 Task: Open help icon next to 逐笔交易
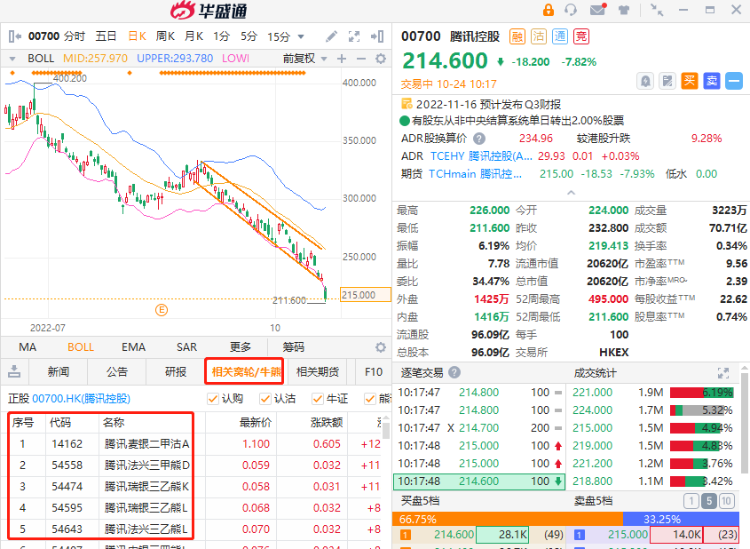tap(455, 373)
